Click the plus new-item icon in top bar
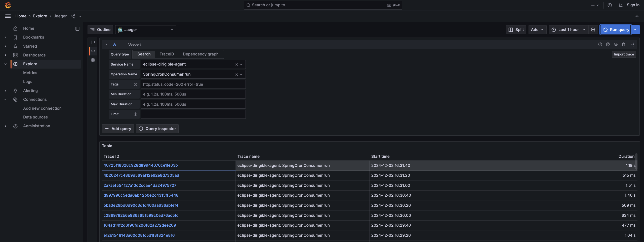The height and width of the screenshot is (242, 644). pyautogui.click(x=593, y=5)
